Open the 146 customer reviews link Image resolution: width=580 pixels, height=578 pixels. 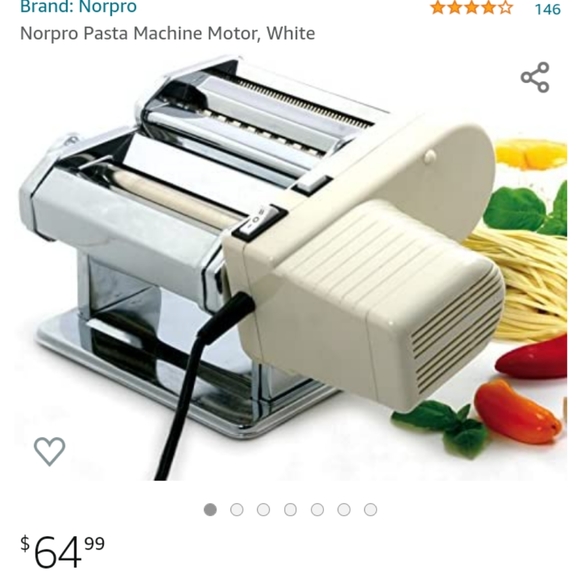[x=547, y=9]
